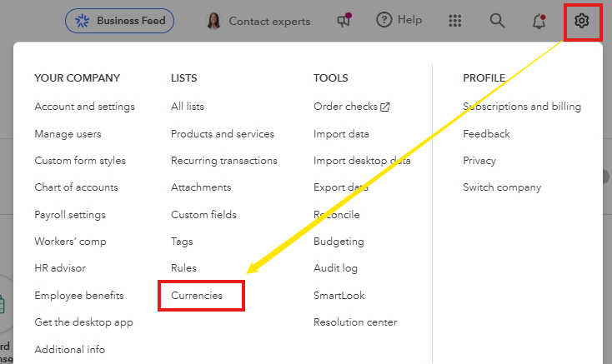Open the notifications bell icon
The height and width of the screenshot is (364, 612).
tap(539, 21)
